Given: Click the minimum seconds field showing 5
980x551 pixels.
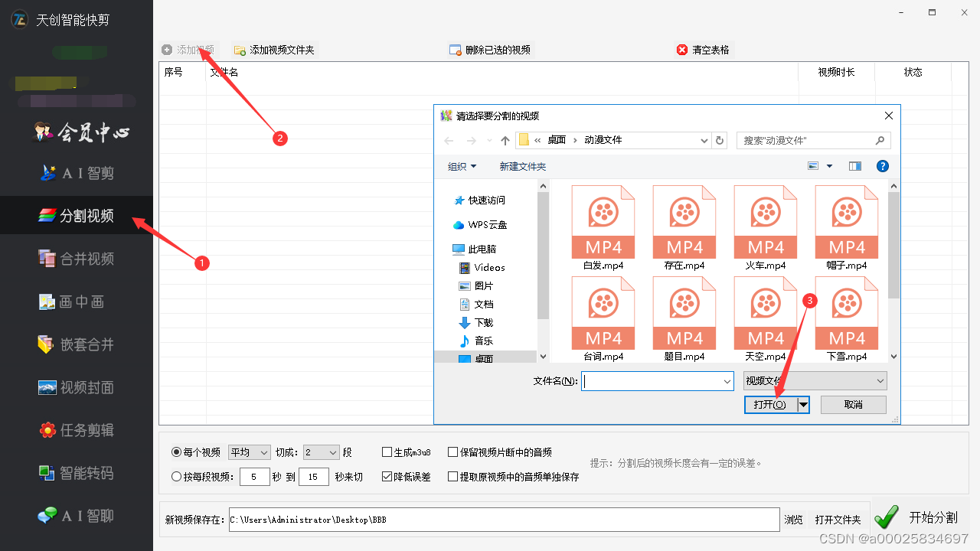Looking at the screenshot, I should coord(255,477).
